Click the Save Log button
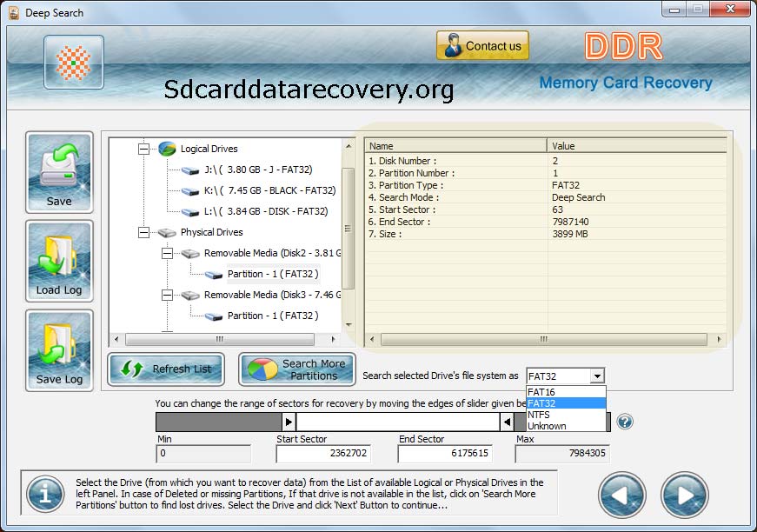 pos(59,350)
